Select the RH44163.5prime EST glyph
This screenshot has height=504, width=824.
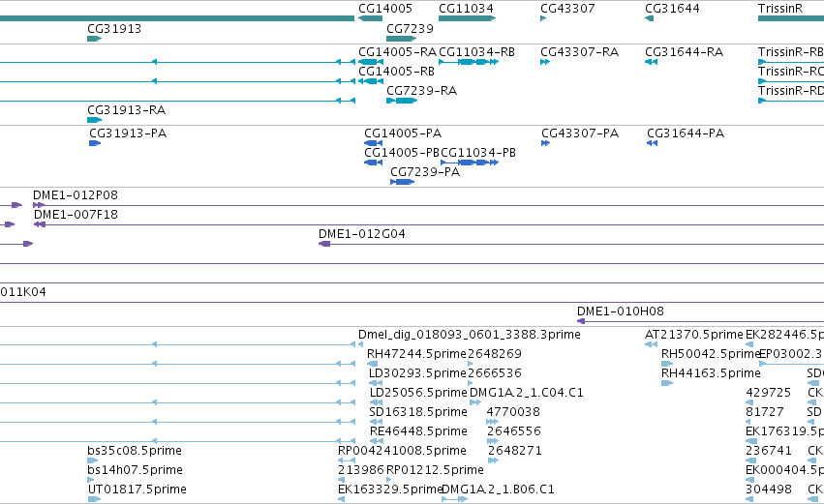(667, 383)
